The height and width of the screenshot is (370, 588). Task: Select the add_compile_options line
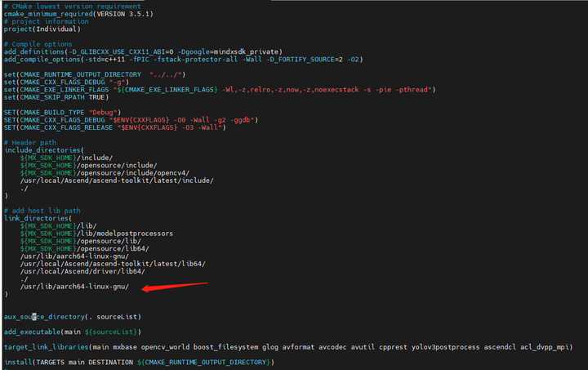(x=184, y=60)
